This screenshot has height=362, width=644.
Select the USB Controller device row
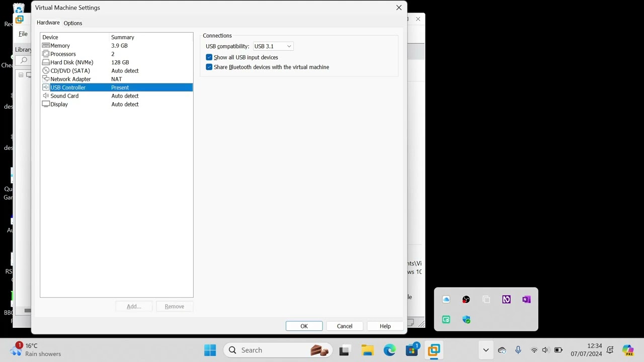click(x=117, y=87)
